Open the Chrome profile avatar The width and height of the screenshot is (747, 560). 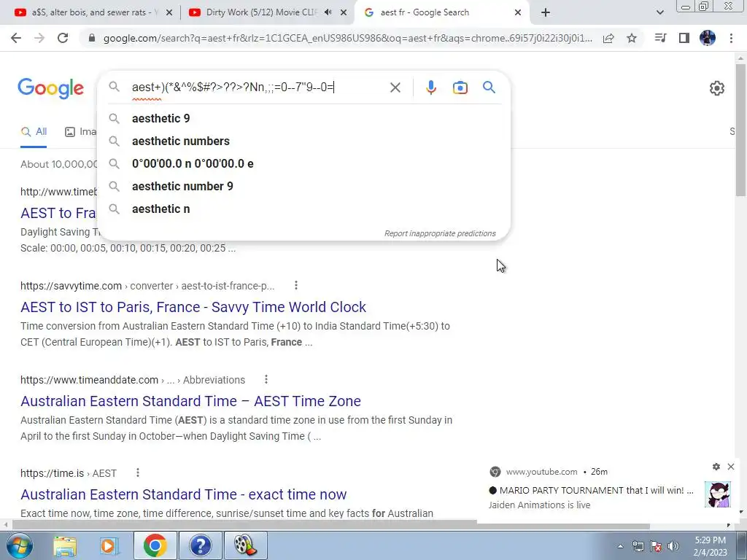pyautogui.click(x=708, y=38)
